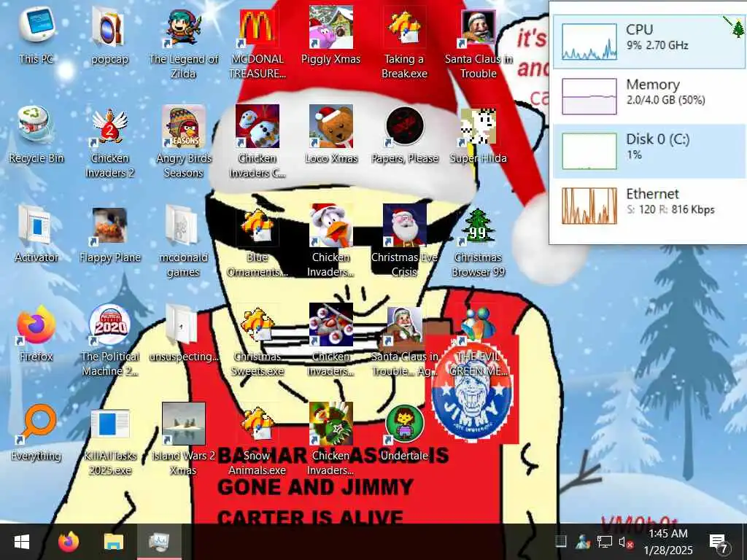Click the messenger tray icon

pos(583,542)
